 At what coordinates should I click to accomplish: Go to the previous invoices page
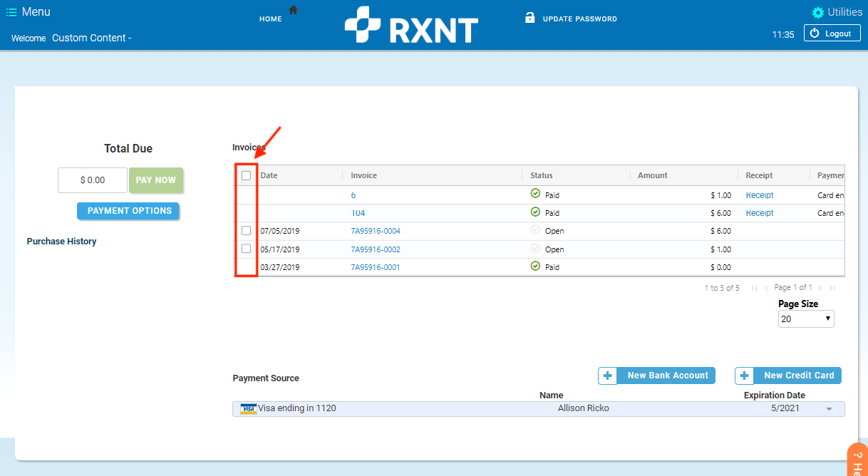coord(766,288)
